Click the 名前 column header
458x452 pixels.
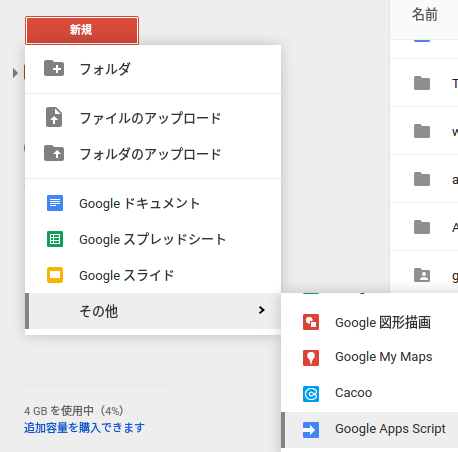425,15
